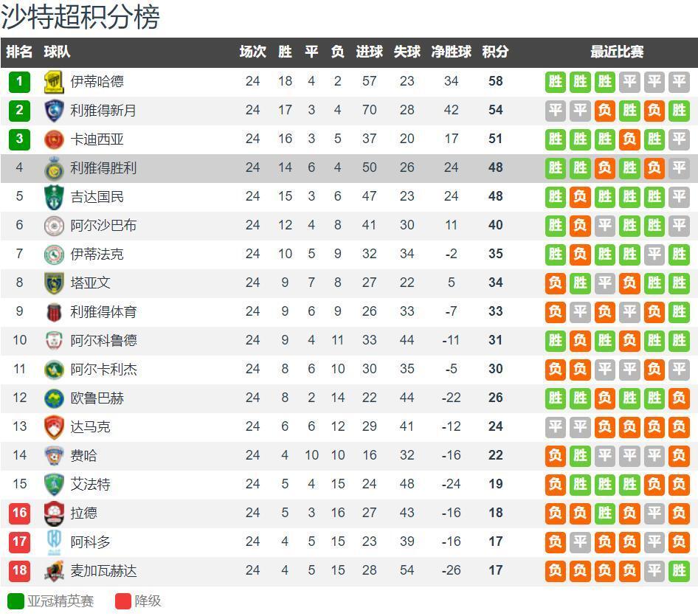Click the Al-Hilal (利雅得新月) team logo

54,110
